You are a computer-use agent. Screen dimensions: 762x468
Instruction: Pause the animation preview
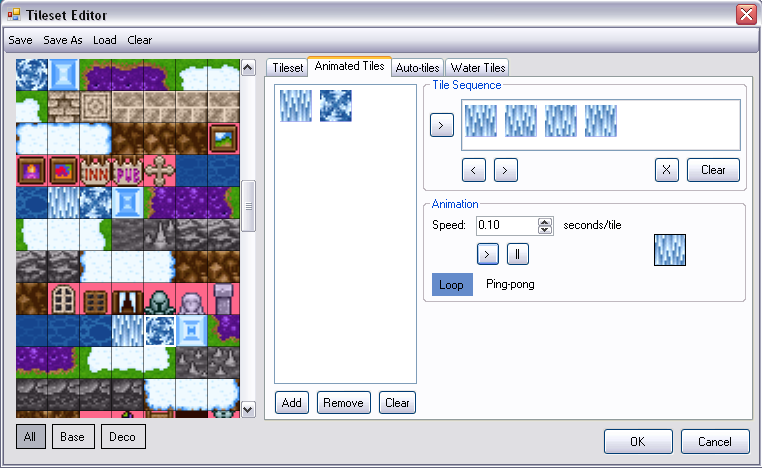click(x=518, y=254)
